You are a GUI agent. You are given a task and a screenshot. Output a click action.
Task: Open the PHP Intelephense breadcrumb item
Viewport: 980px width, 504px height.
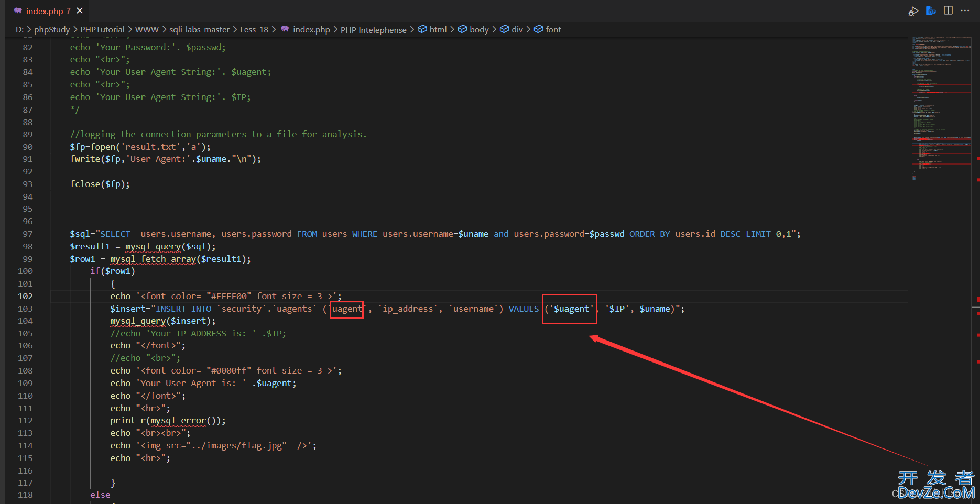[x=374, y=30]
